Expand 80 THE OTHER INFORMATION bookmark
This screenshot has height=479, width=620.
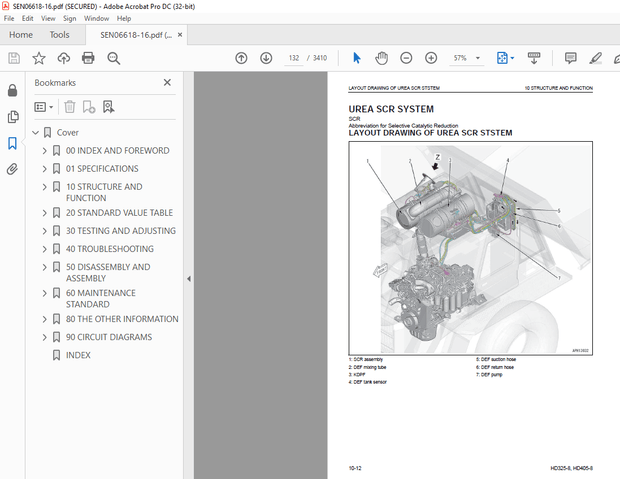(44, 319)
